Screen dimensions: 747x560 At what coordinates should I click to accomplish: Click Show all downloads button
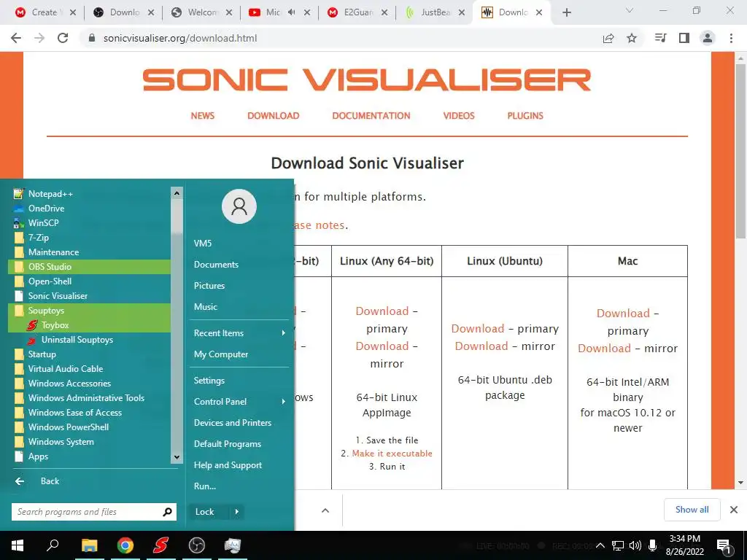692,510
